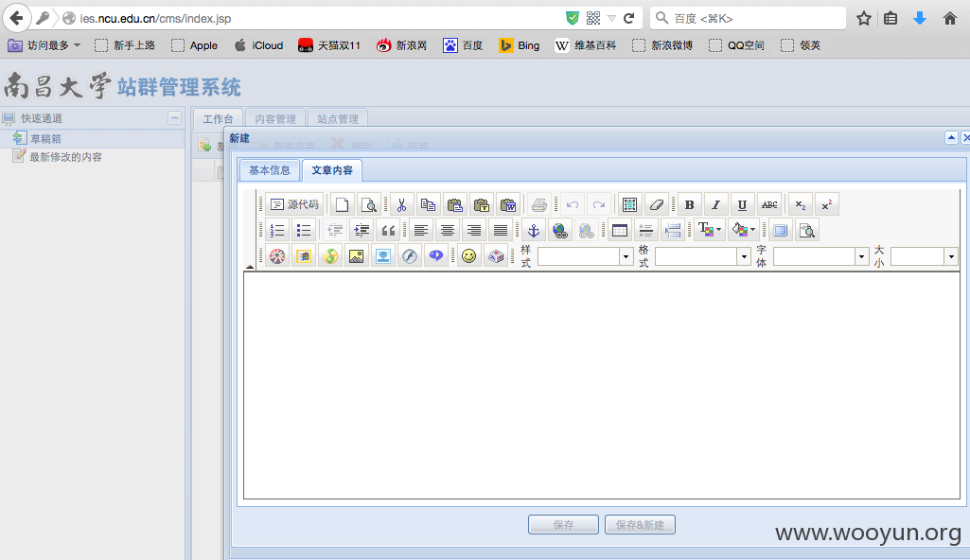Insert an Anchor
Screen dimensions: 970x560
pyautogui.click(x=533, y=231)
